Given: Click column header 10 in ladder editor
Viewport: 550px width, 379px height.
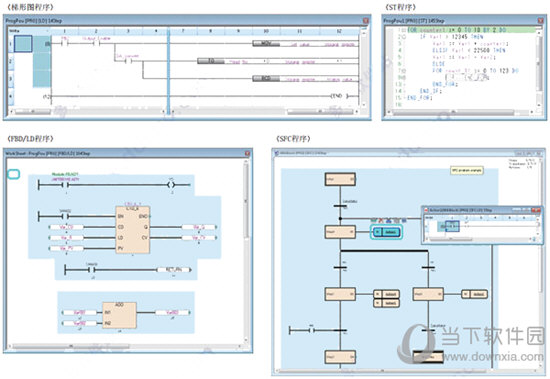Looking at the screenshot, I should [266, 31].
